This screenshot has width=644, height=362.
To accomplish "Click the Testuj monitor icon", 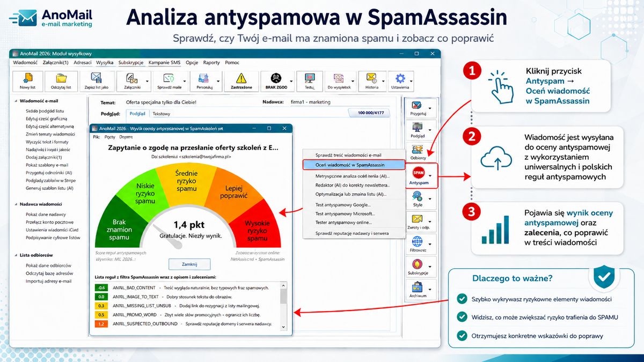I will (310, 78).
